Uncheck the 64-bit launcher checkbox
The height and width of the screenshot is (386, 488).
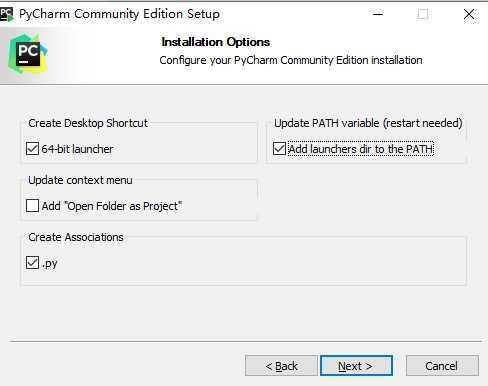[32, 149]
